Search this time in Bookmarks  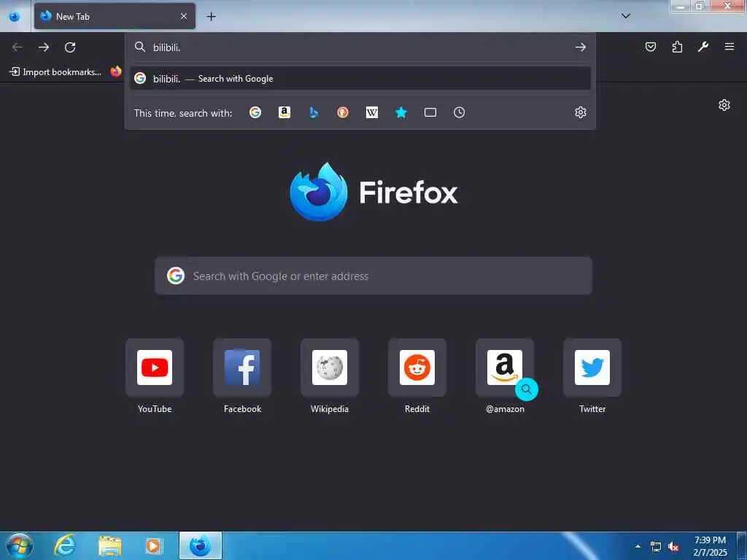pos(401,112)
